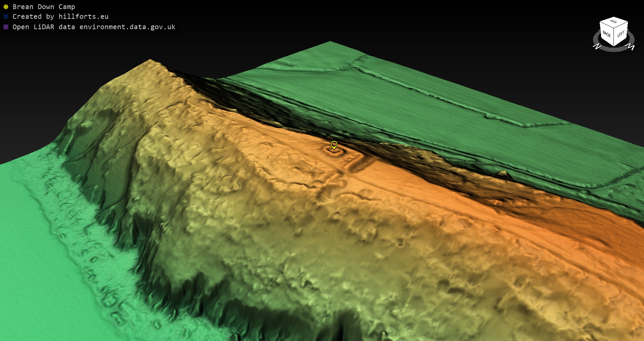Viewport: 644px width, 341px height.
Task: Click the yellow dot beside Brean Down Camp
Action: [x=6, y=7]
